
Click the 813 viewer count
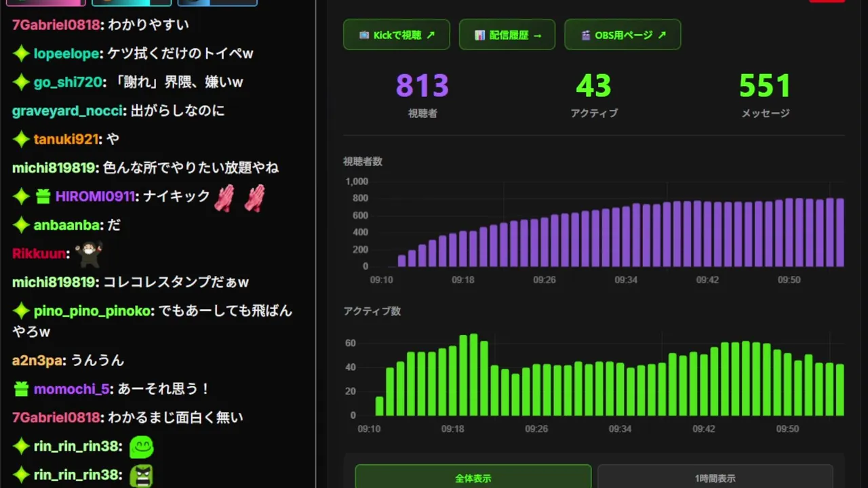pyautogui.click(x=422, y=86)
